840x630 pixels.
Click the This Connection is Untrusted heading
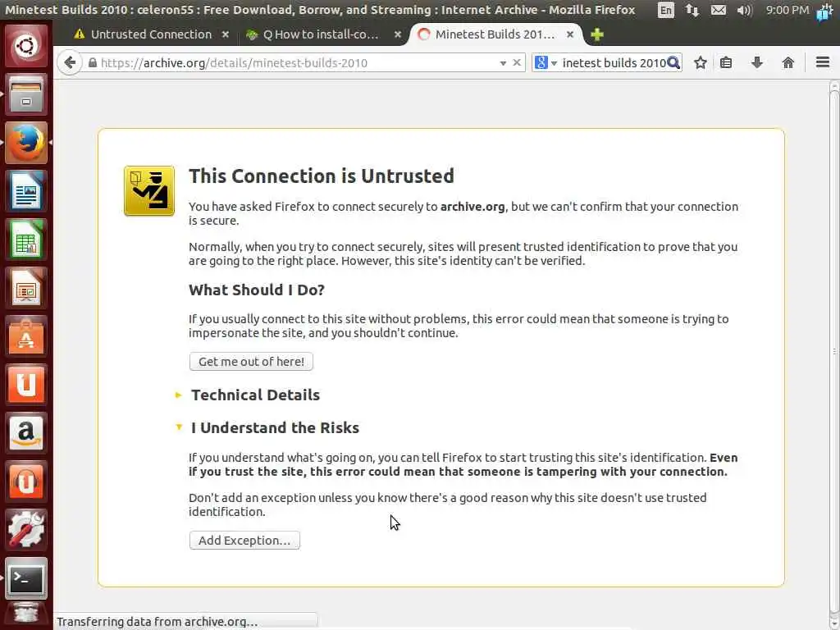[x=322, y=176]
